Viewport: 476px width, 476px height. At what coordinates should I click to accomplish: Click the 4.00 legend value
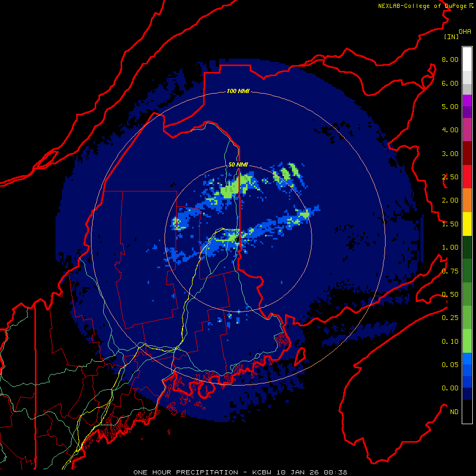point(450,130)
